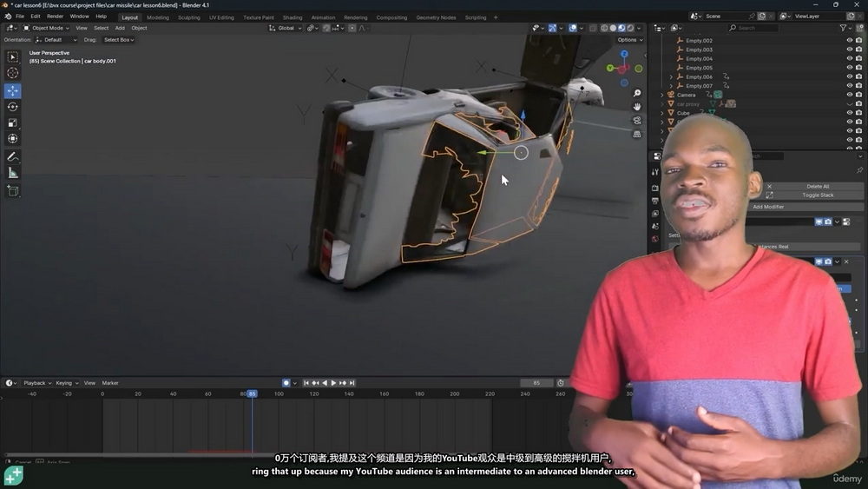Click the Y axis on navigation gizmo
This screenshot has height=489, width=868.
click(x=610, y=68)
